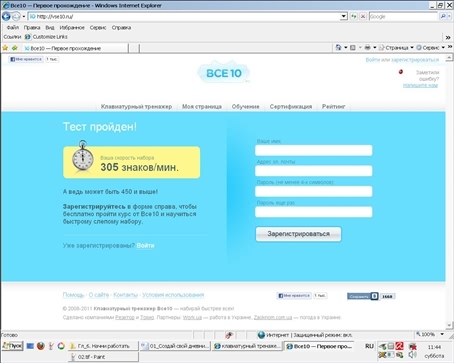
Task: Click the ВСЕ10 logo
Action: pyautogui.click(x=224, y=72)
